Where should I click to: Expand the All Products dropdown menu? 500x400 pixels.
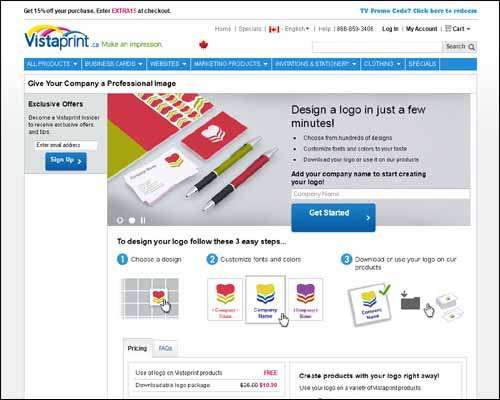tap(52, 64)
